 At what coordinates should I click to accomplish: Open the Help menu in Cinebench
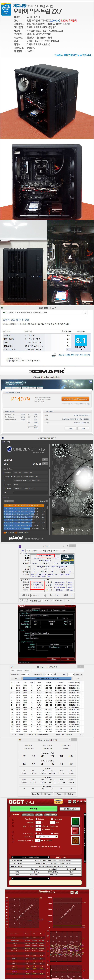tap(8, 442)
